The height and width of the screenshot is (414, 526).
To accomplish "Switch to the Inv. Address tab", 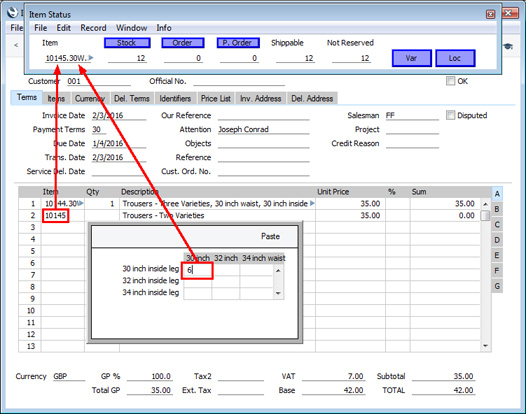I will point(260,99).
